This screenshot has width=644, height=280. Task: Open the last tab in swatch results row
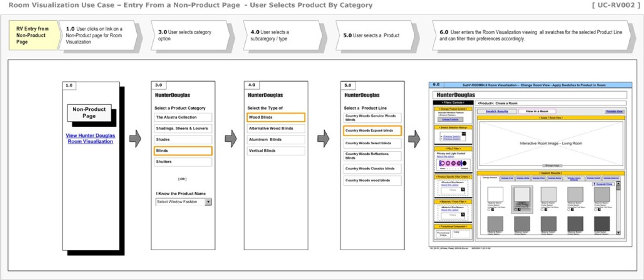tap(612, 178)
